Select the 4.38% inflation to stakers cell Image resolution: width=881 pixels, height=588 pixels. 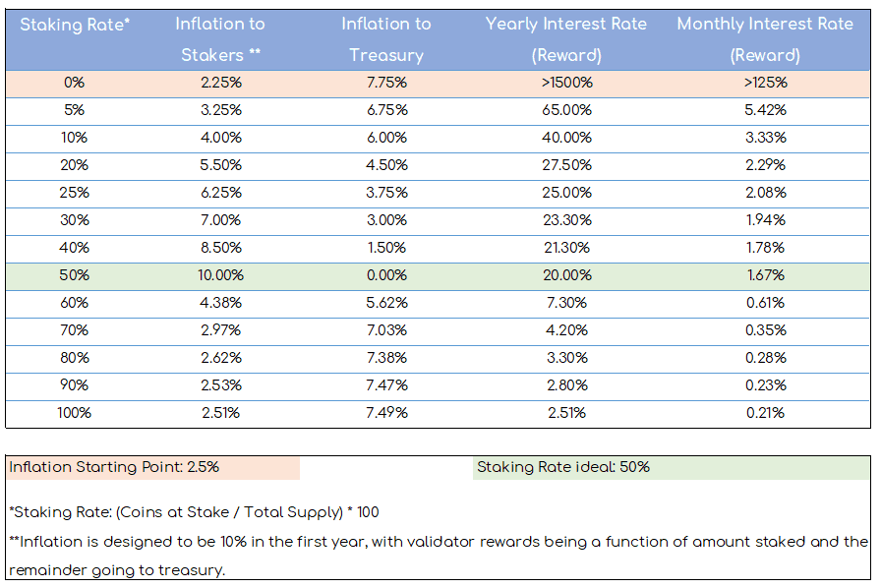pyautogui.click(x=221, y=303)
